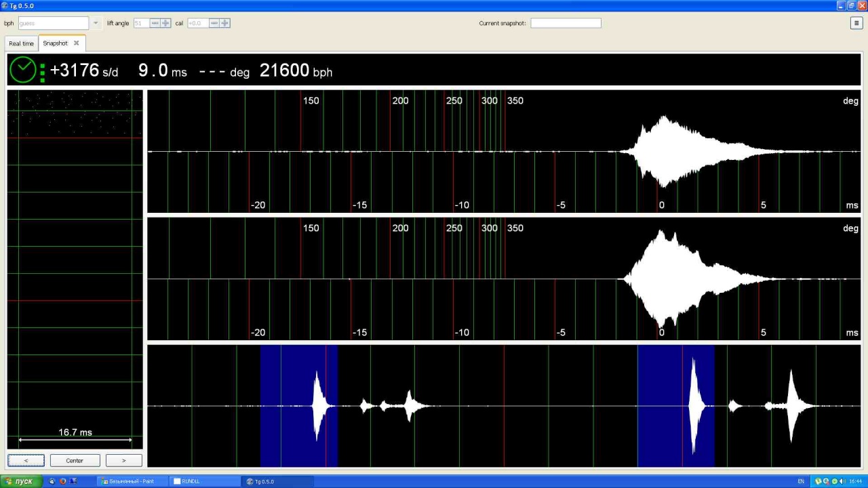Select the Snapshot tab

pyautogui.click(x=55, y=43)
